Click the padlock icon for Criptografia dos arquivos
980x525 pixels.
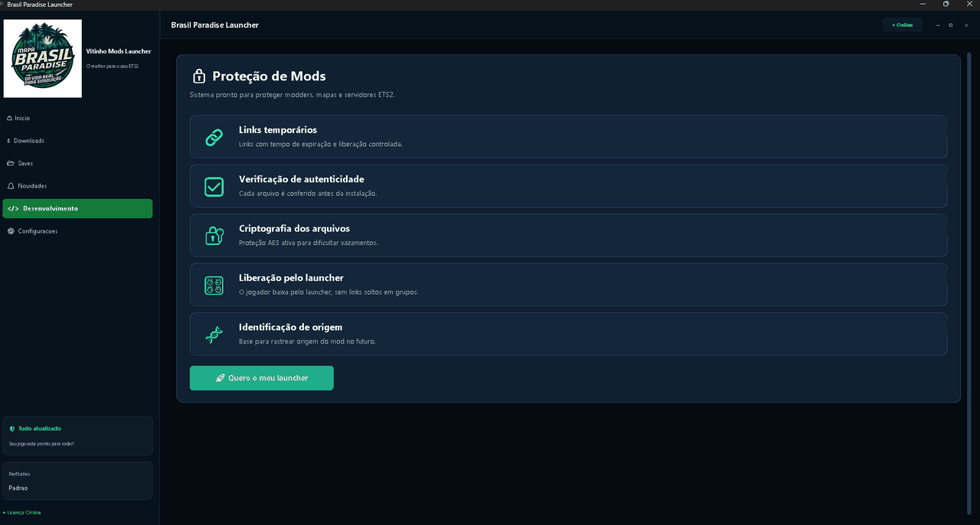pyautogui.click(x=214, y=236)
